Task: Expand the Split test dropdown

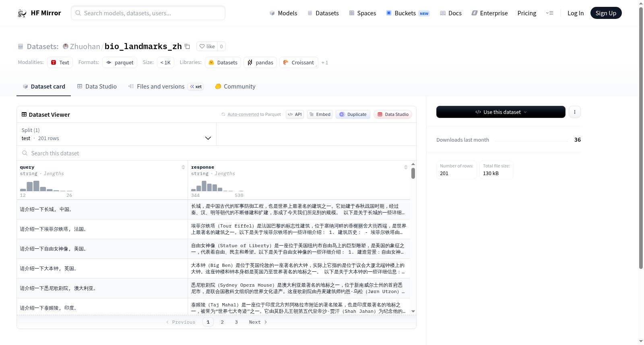Action: point(116,134)
